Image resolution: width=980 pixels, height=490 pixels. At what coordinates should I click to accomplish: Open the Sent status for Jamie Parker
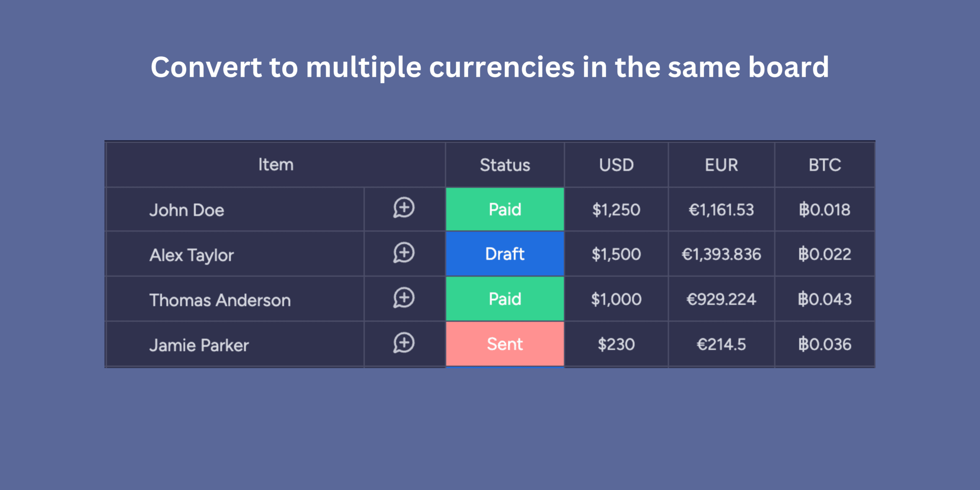(505, 344)
